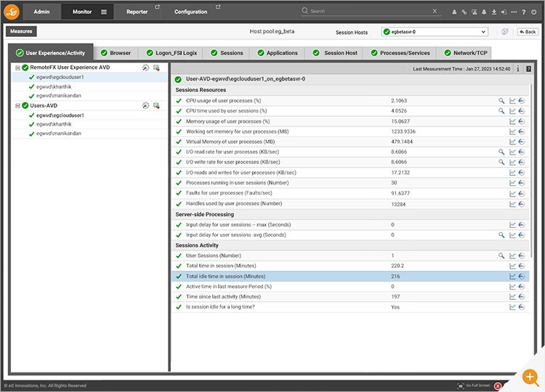Viewport: 545px width, 392px height.
Task: Open magnifier for Input delay for user sessions -avg
Action: [x=501, y=235]
